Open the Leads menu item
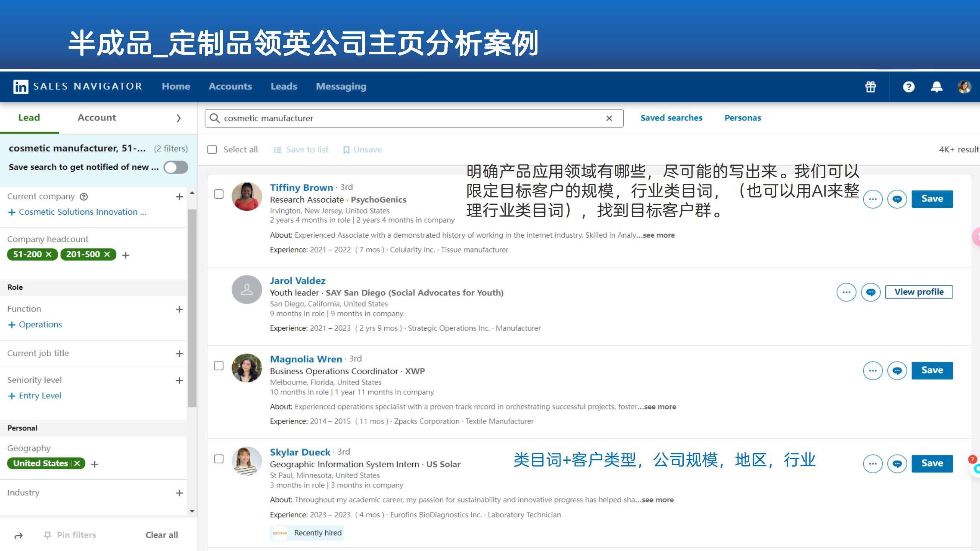 (284, 86)
